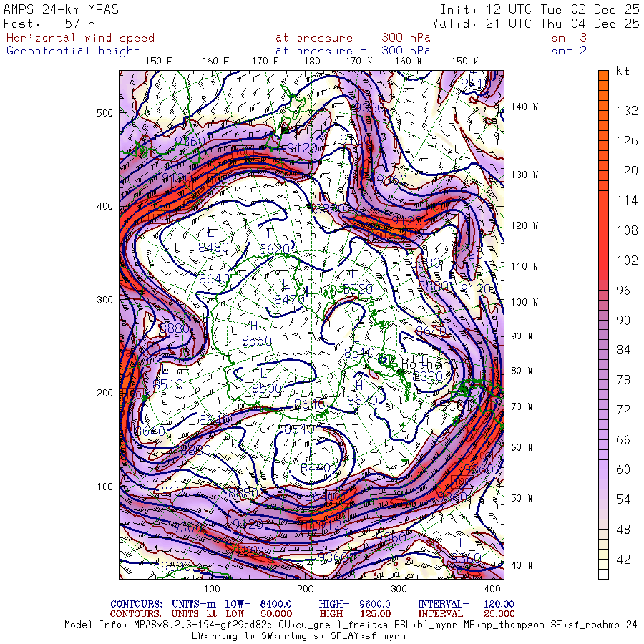This screenshot has height=644, width=644.
Task: Click the red "LOW= 50.000" contour info
Action: (x=259, y=614)
